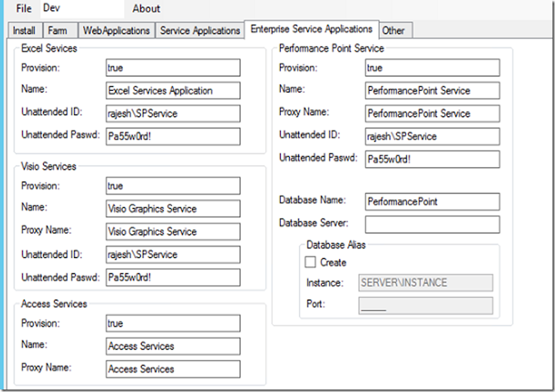Open the About menu
This screenshot has width=555, height=392.
(146, 9)
